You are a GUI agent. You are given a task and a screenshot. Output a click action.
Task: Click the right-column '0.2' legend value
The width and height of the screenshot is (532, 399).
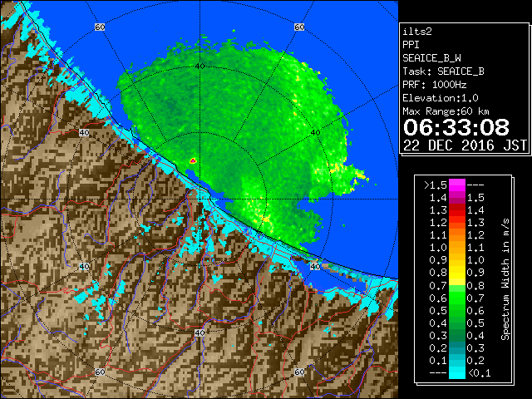pyautogui.click(x=475, y=361)
